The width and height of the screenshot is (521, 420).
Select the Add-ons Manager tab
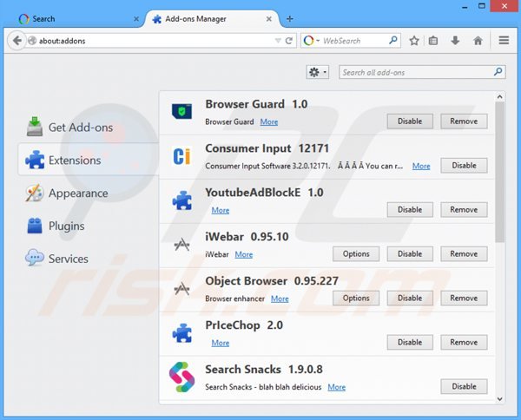(212, 19)
